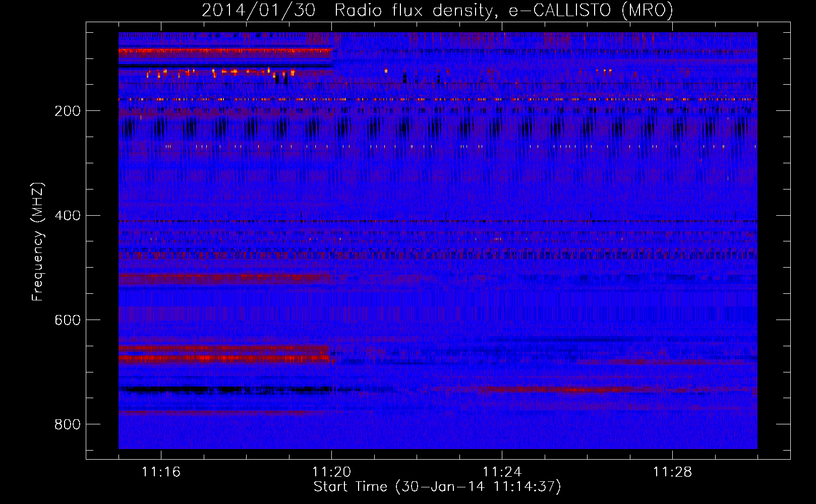
Task: Click the 11:16 time tick label
Action: (x=161, y=472)
